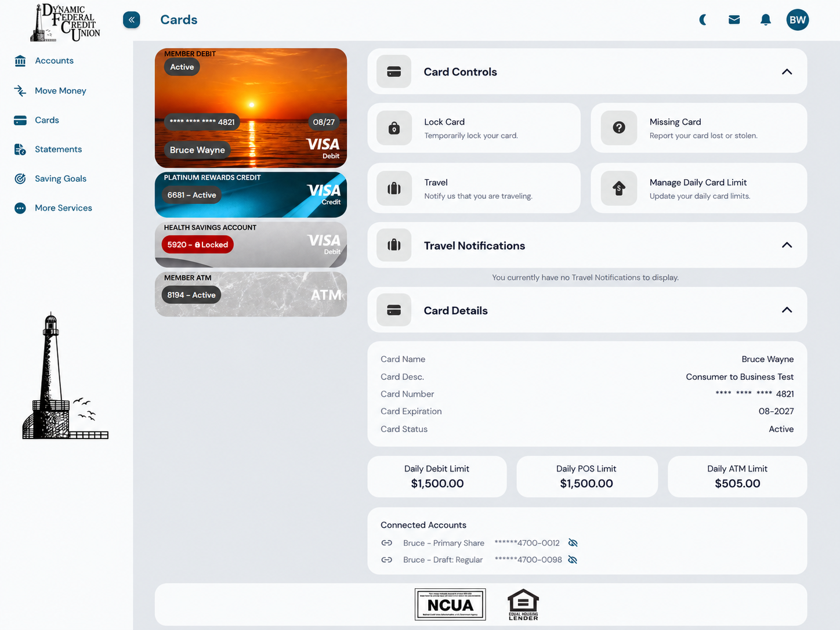Screen dimensions: 840x630
Task: Click the masked Card Number ending 4821 in details
Action: (x=755, y=394)
